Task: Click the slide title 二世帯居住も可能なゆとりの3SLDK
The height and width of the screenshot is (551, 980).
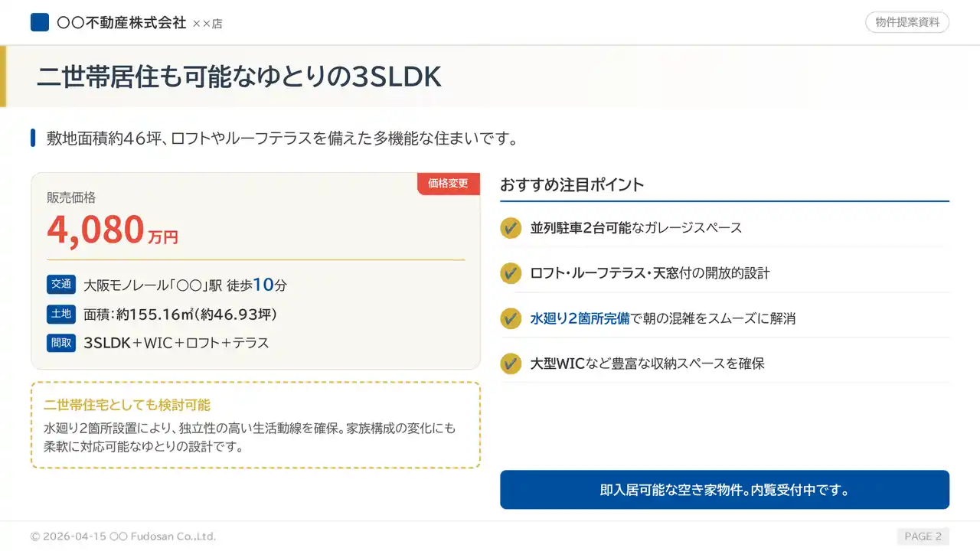Action: tap(239, 77)
